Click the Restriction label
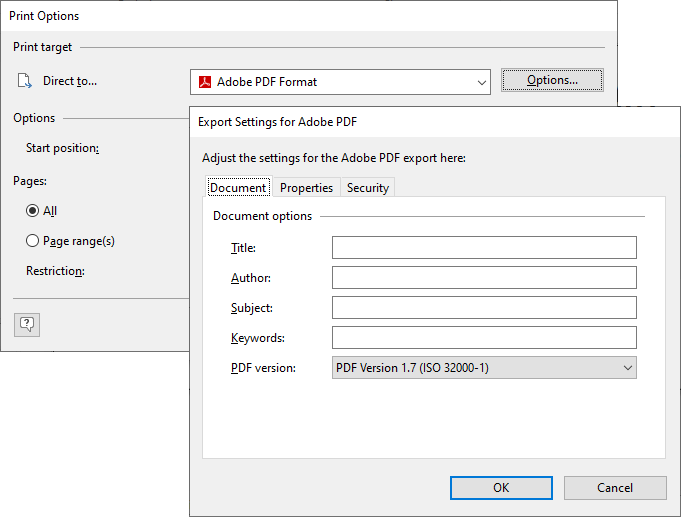Image resolution: width=683 pixels, height=519 pixels. click(55, 271)
